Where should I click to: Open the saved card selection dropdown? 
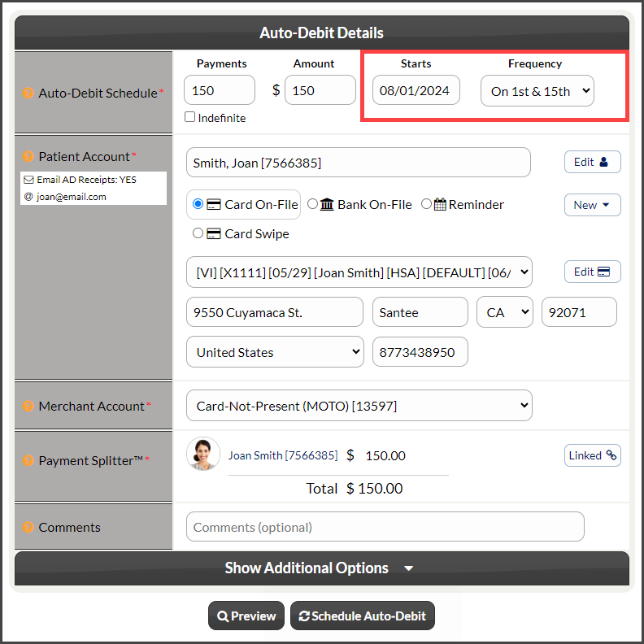359,272
